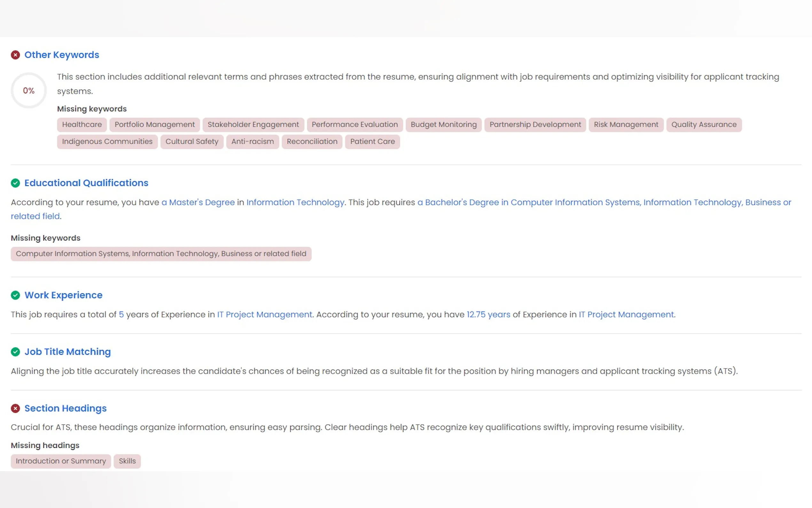The width and height of the screenshot is (812, 508).
Task: Select the Introduction or Summary heading chip
Action: (61, 461)
